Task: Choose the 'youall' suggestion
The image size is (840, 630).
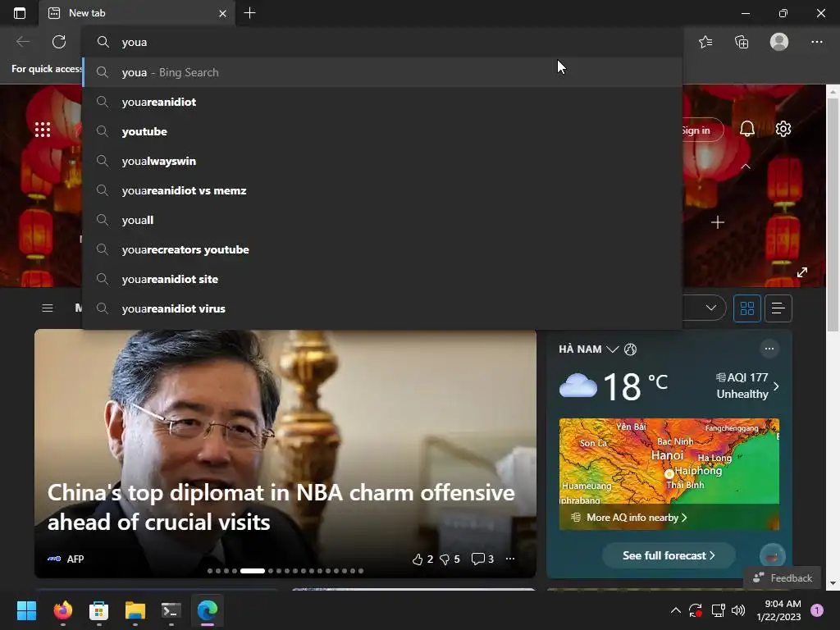Action: click(382, 220)
